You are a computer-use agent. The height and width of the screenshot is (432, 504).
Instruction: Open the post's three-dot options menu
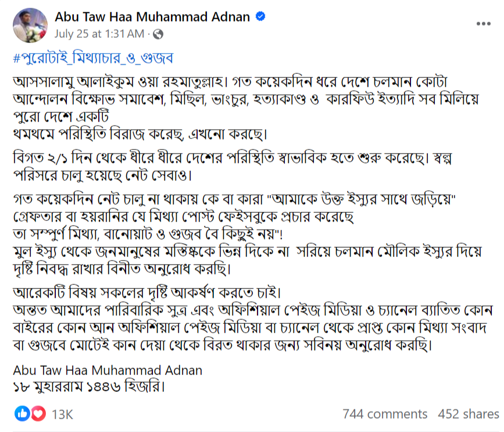[x=483, y=24]
